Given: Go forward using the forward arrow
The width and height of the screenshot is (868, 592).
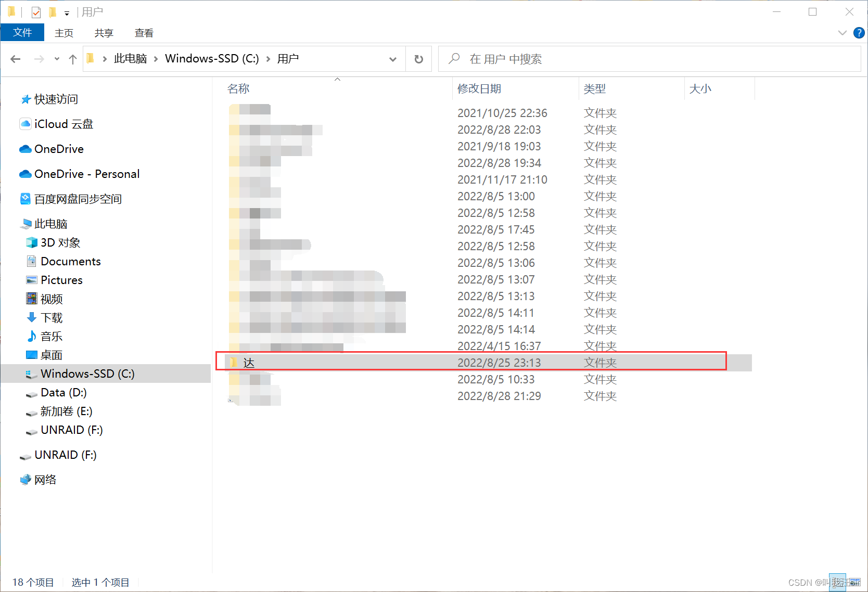Looking at the screenshot, I should point(39,59).
